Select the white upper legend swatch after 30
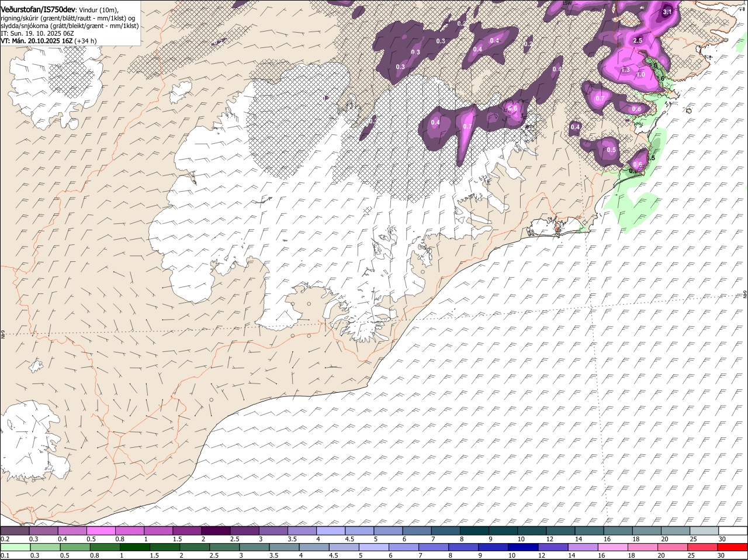This screenshot has height=560, width=748. click(x=733, y=531)
